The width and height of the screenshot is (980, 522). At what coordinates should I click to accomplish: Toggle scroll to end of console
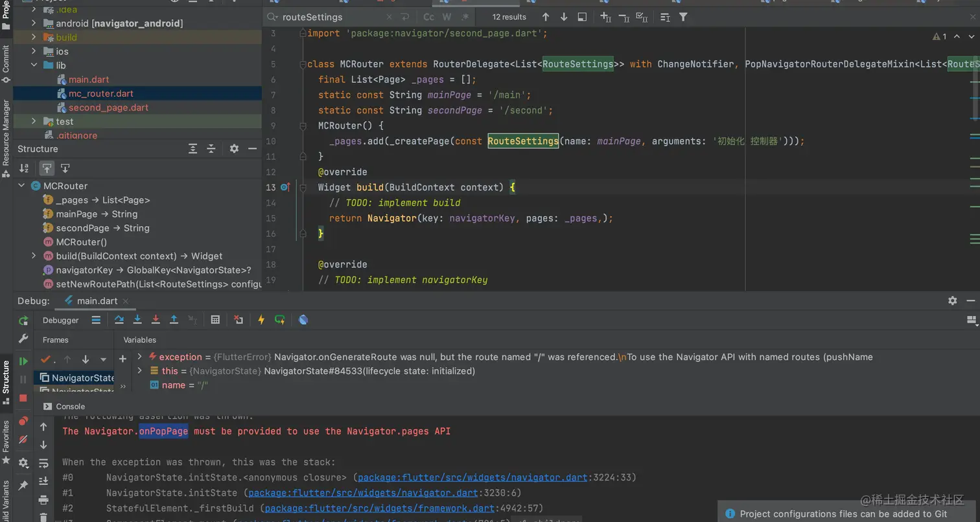(x=43, y=481)
